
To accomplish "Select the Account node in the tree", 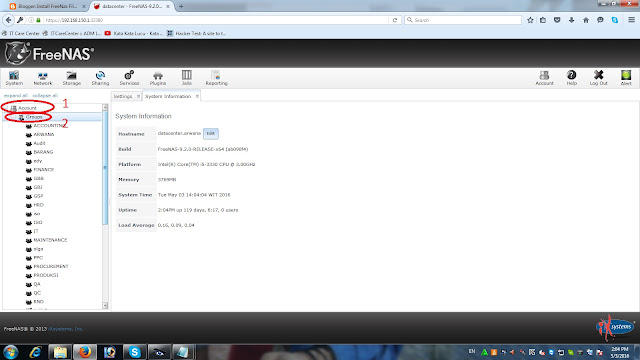I will pos(27,108).
